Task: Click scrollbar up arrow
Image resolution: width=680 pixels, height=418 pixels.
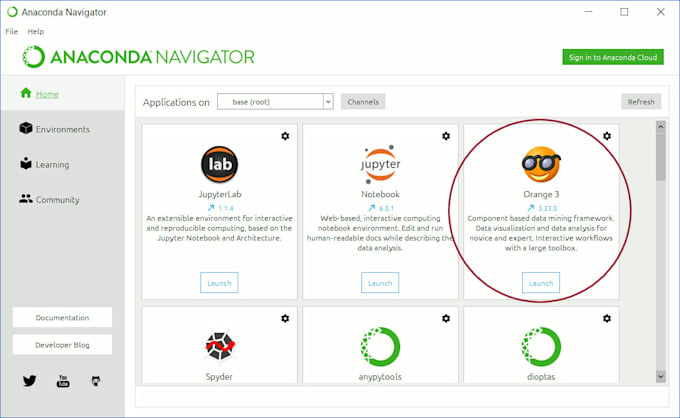Action: pos(660,127)
